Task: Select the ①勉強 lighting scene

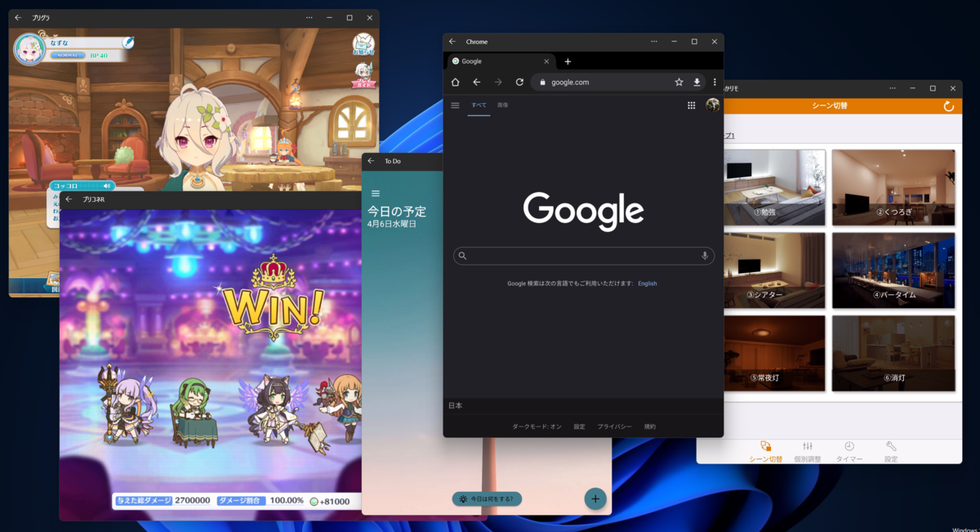Action: tap(774, 187)
